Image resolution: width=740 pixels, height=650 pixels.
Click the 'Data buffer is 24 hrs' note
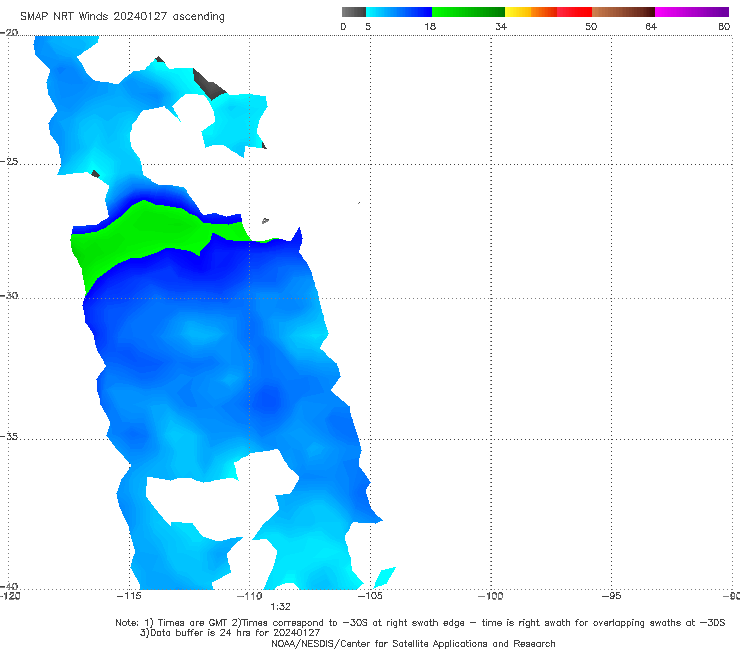click(230, 633)
